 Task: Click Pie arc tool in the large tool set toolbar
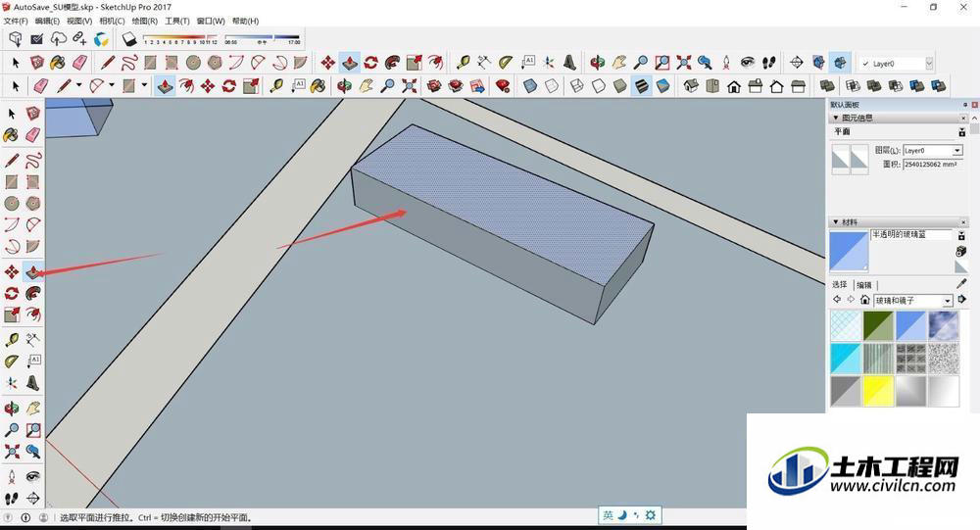pyautogui.click(x=300, y=63)
